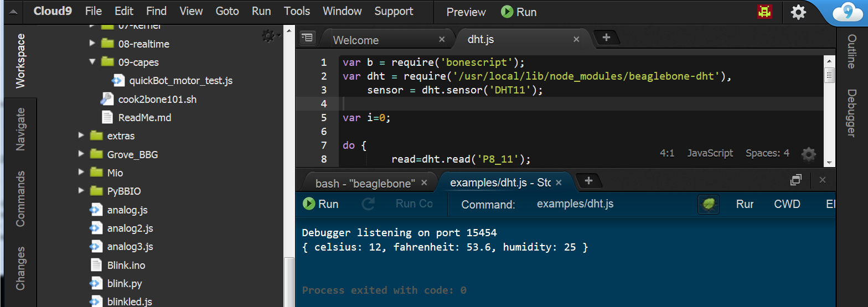The width and height of the screenshot is (868, 307).
Task: Click the green debugger bug icon
Action: pyautogui.click(x=708, y=204)
